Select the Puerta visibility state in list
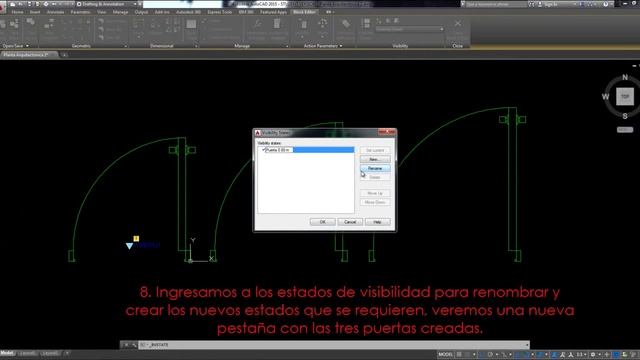Screen dimensions: 640x360 pyautogui.click(x=306, y=150)
